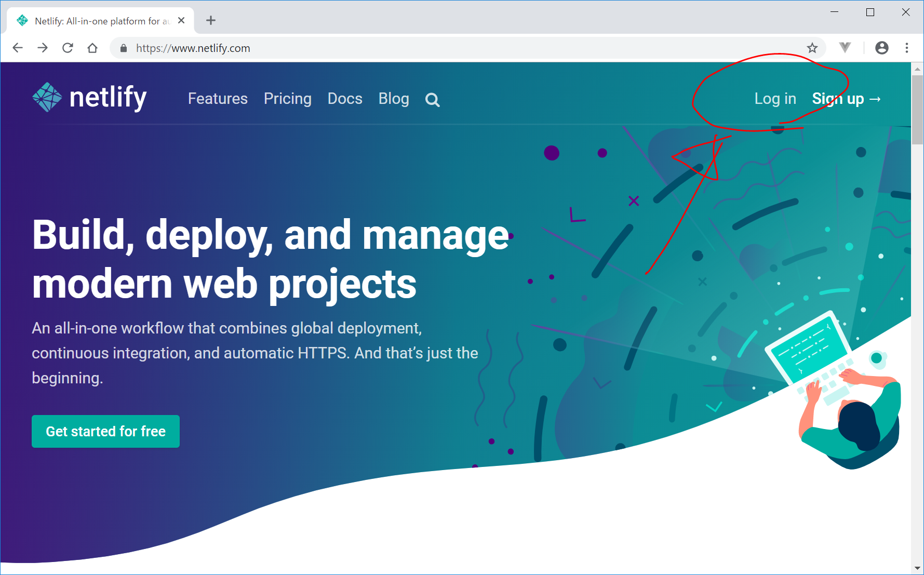Open the Features navigation item
Screen dimensions: 924x575
[218, 99]
